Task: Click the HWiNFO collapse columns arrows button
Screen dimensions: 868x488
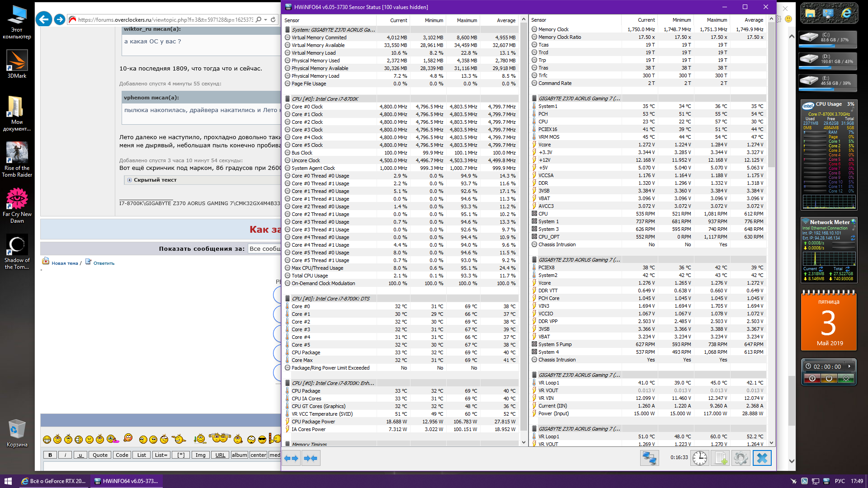Action: tap(311, 458)
